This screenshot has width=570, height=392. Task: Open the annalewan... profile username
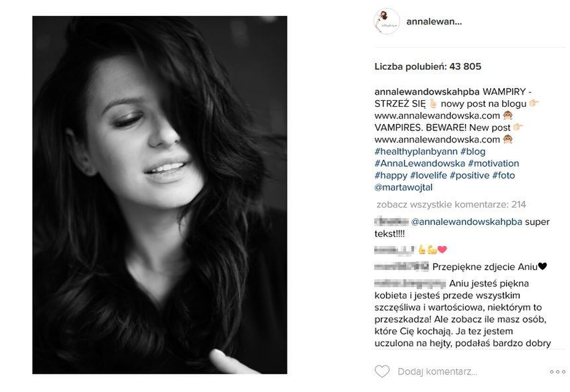(x=434, y=21)
